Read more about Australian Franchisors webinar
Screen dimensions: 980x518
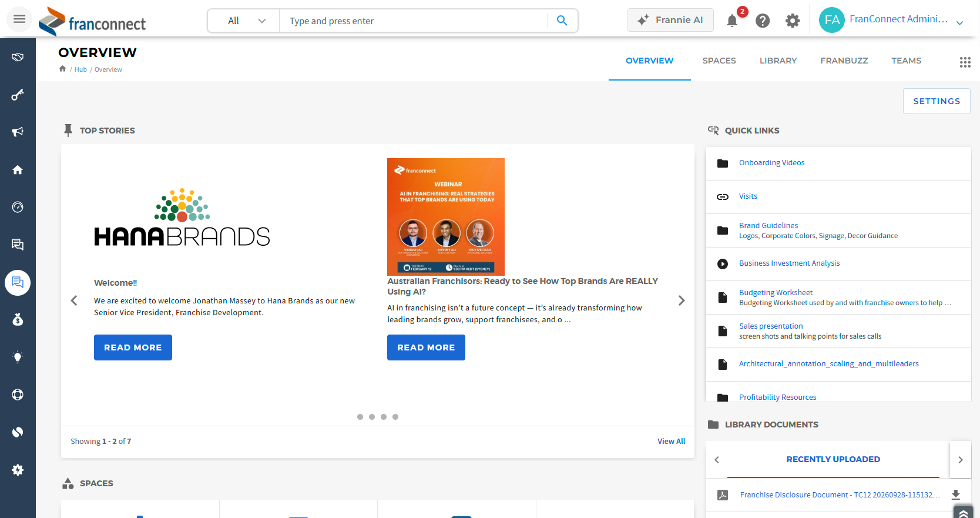click(426, 347)
